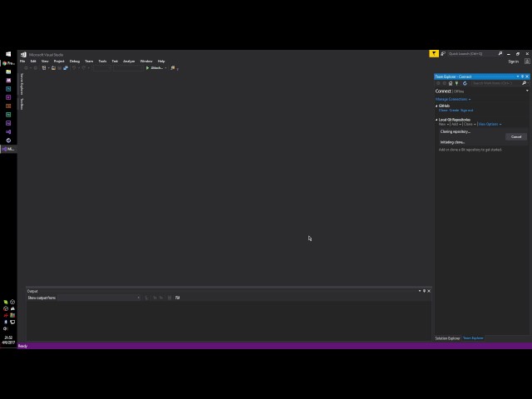Open the Windows Start button
Viewport: 532px width, 399px height.
click(x=8, y=54)
